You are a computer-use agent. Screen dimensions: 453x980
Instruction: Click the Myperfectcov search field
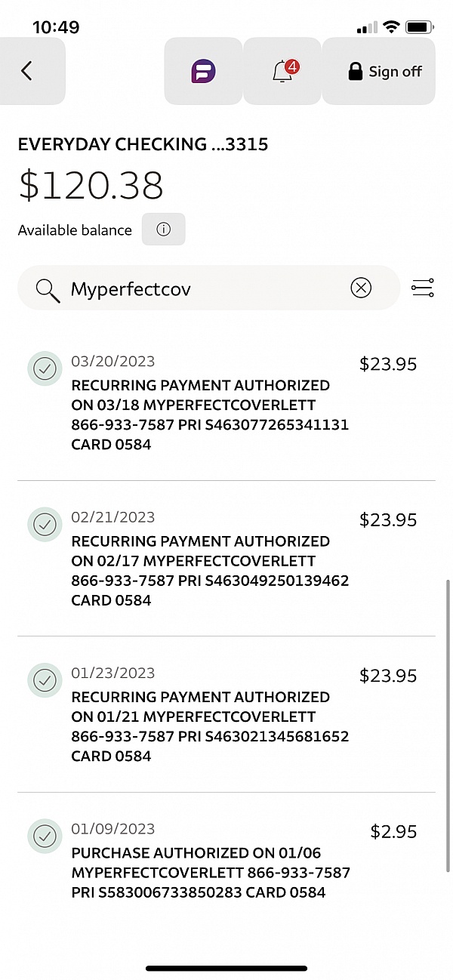[x=204, y=288]
